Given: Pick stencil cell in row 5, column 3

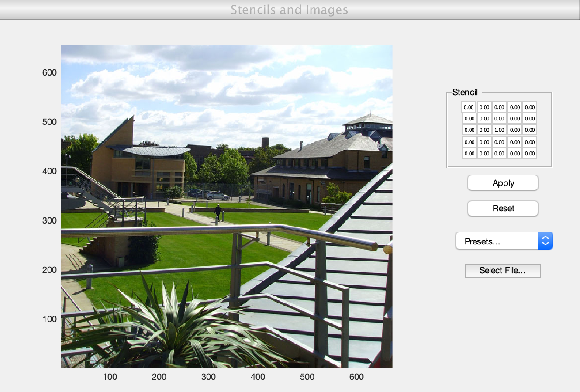Looking at the screenshot, I should [x=499, y=153].
